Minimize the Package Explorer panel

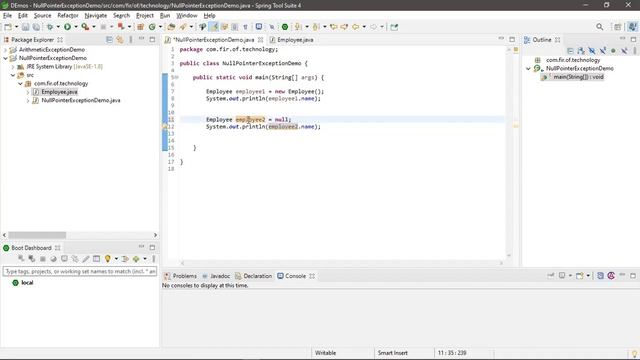coord(142,39)
